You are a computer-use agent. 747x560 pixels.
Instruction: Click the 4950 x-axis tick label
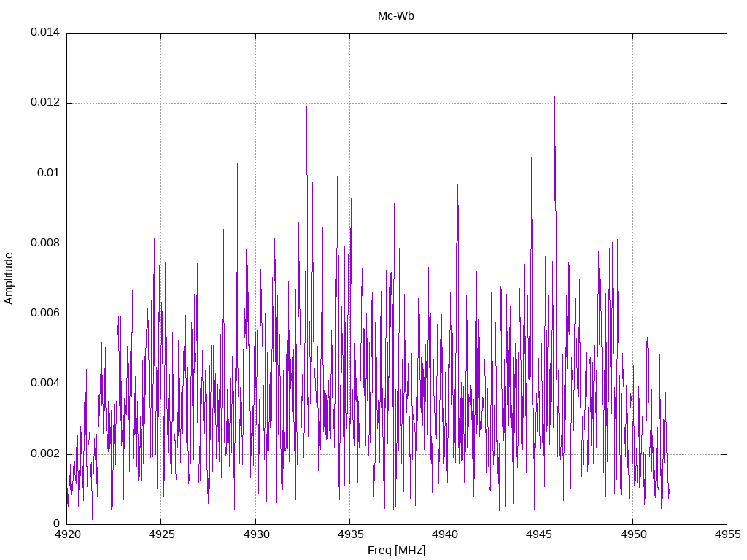coord(633,534)
